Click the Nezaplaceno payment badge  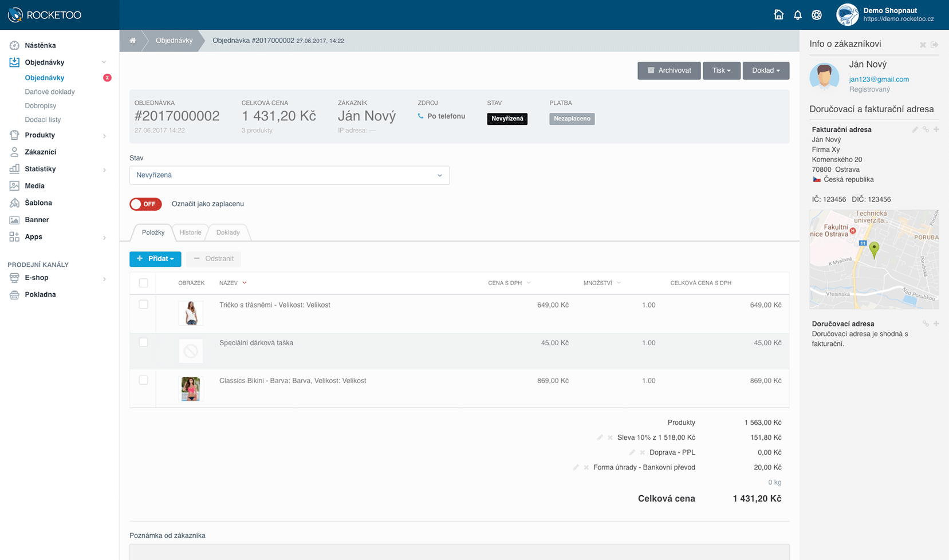click(572, 119)
